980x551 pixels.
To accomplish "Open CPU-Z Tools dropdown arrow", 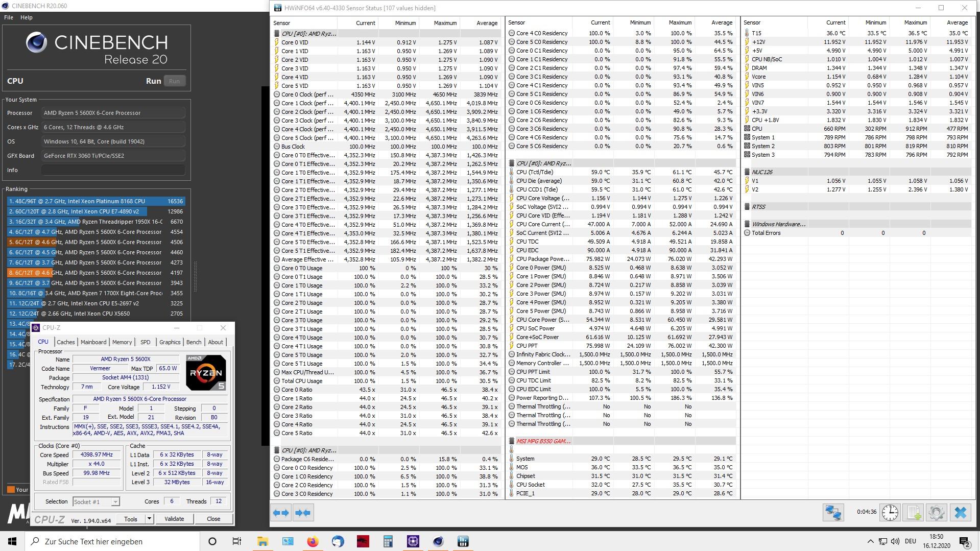I will pyautogui.click(x=149, y=519).
